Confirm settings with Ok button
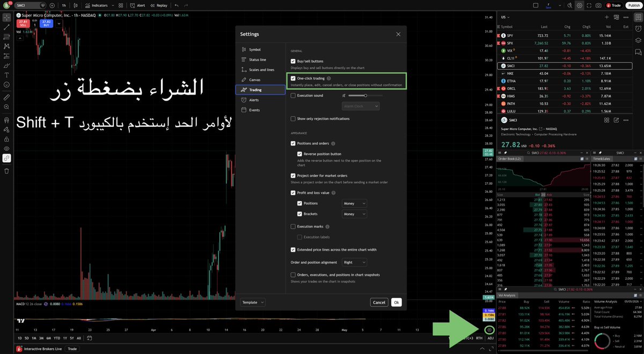The image size is (644, 354). pos(396,302)
